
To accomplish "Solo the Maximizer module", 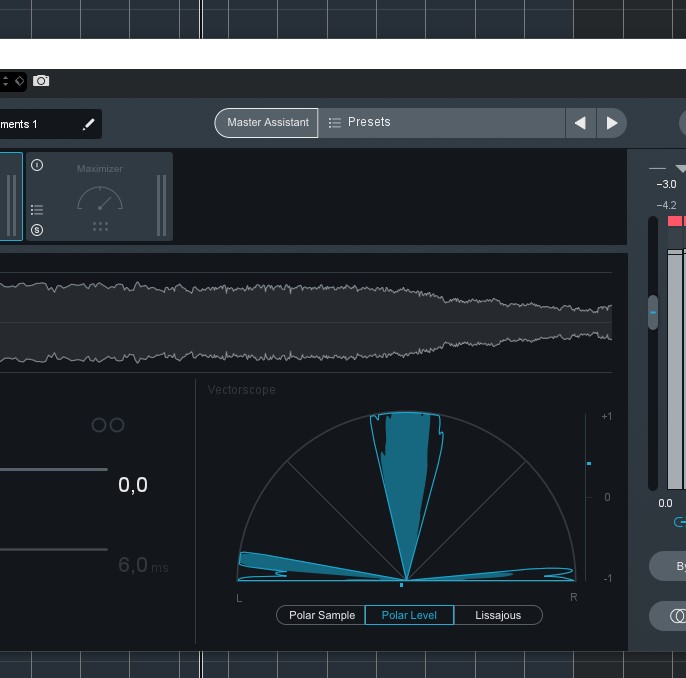I will [37, 230].
